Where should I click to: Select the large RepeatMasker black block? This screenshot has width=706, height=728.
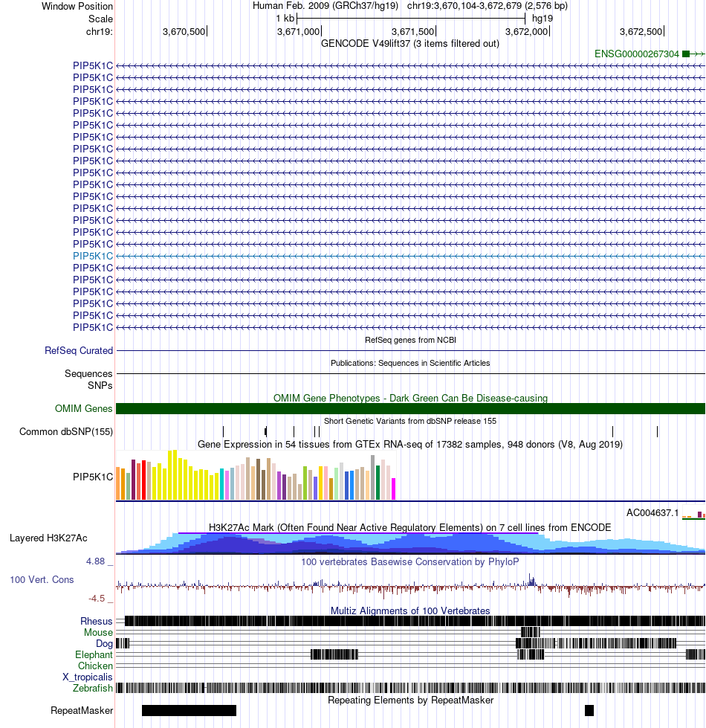pyautogui.click(x=189, y=710)
